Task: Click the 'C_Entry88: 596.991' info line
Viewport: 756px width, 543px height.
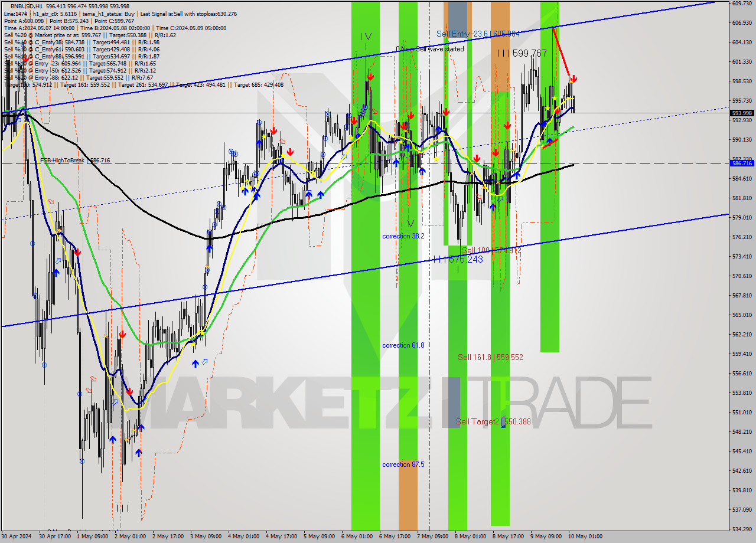Action: (x=82, y=56)
